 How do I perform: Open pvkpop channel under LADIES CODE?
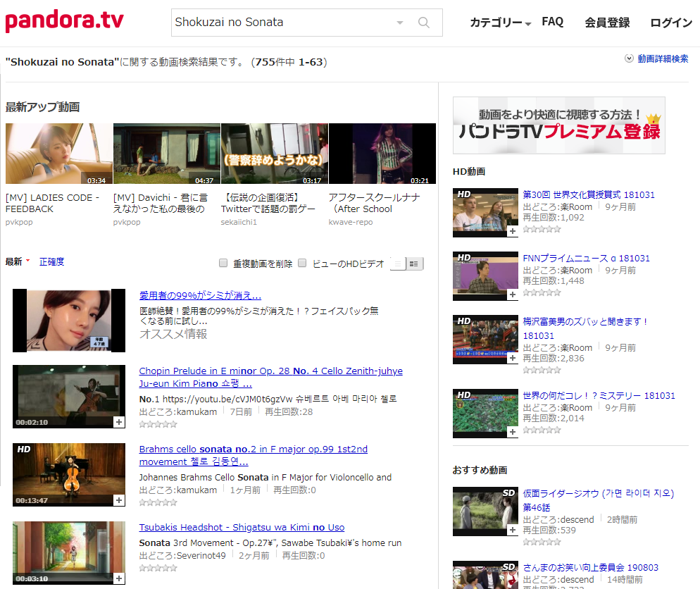pyautogui.click(x=19, y=222)
